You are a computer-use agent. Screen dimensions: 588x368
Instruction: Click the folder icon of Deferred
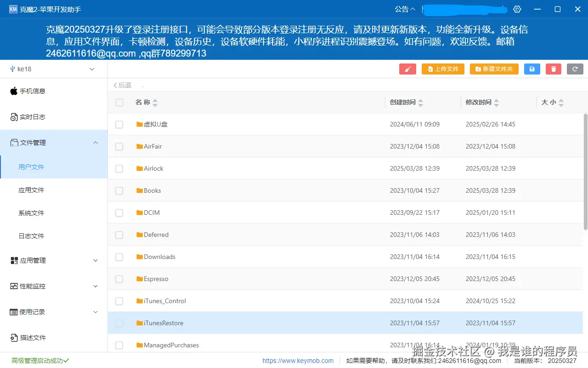tap(140, 235)
